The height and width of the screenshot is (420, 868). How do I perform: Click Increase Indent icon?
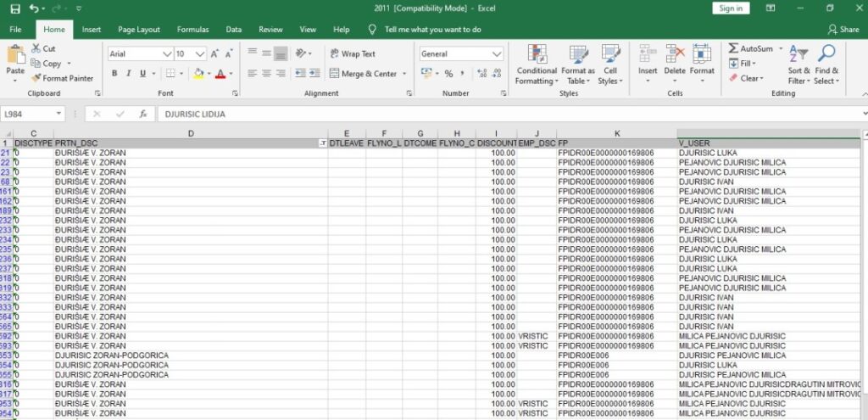(x=314, y=73)
